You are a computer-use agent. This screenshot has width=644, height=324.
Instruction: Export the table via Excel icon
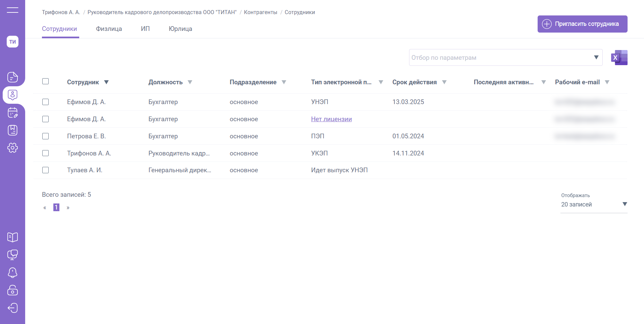(619, 58)
